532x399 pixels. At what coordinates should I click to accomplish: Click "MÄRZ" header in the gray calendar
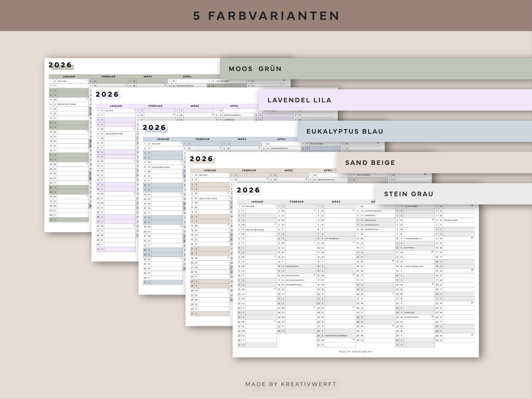pos(336,202)
